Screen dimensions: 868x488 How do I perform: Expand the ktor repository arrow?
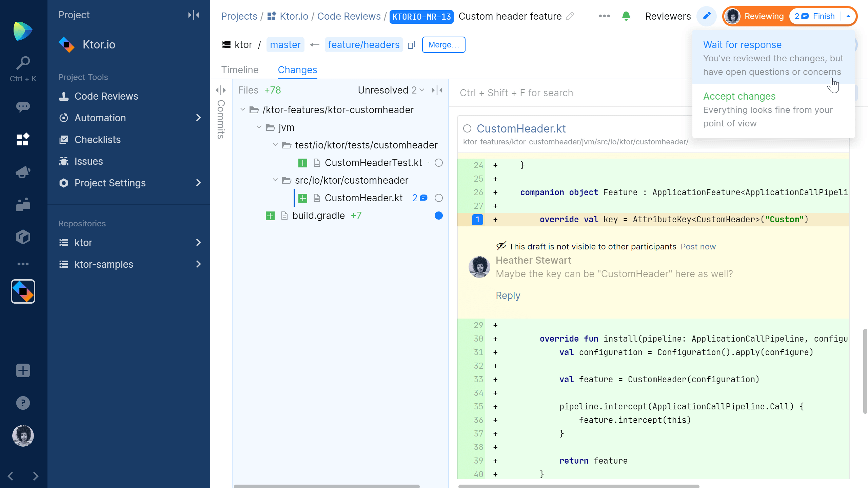pos(199,243)
